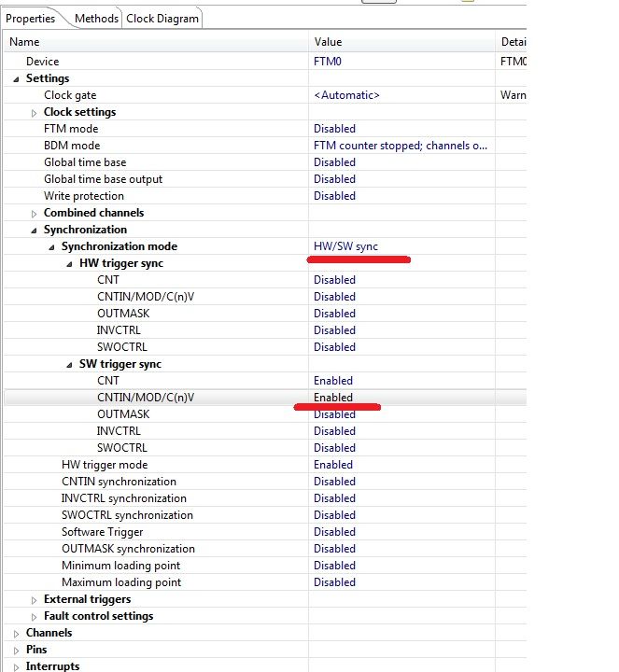Click the CNTIN synchronization Disabled value
619x672 pixels.
[334, 482]
